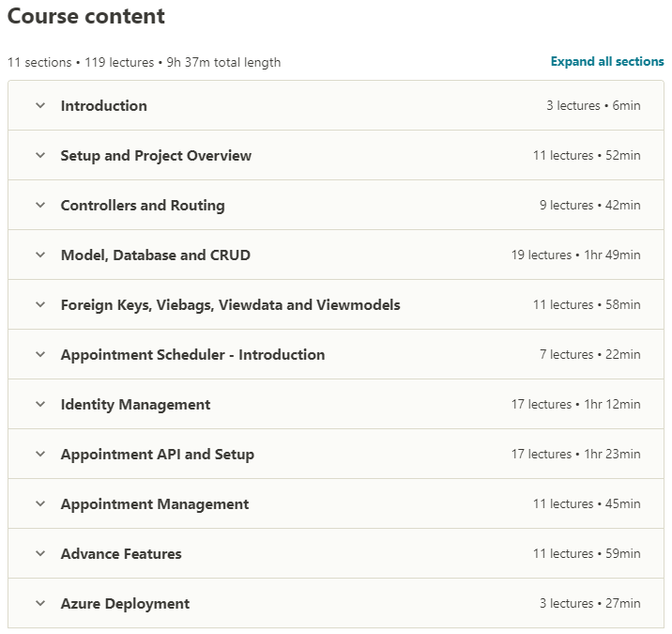Toggle the Advance Features chevron
Viewport: 672px width, 634px height.
coord(40,554)
